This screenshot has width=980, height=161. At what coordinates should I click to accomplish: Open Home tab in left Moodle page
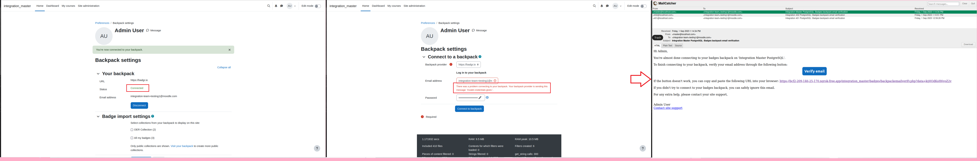(40, 6)
